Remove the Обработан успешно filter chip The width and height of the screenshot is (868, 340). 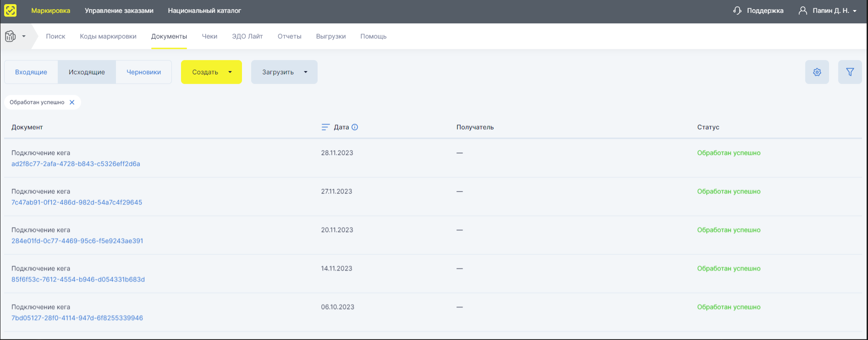(72, 102)
